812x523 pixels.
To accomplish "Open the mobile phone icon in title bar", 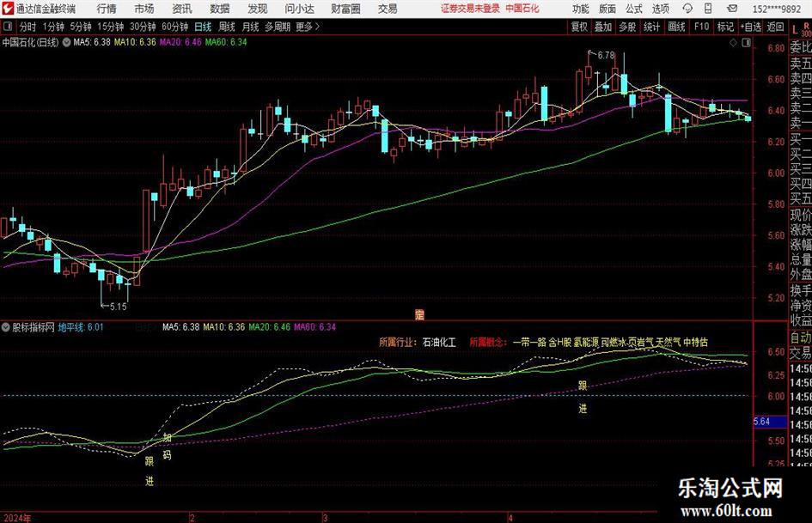I will (708, 9).
